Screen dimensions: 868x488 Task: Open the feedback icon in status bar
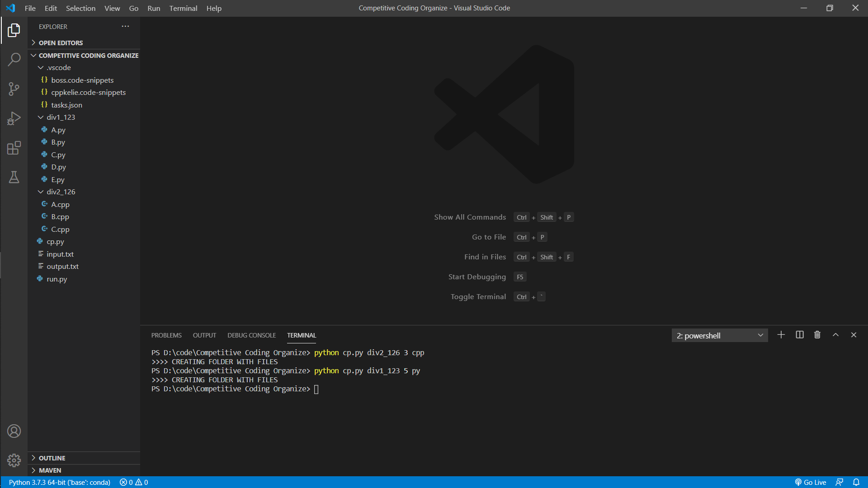839,482
